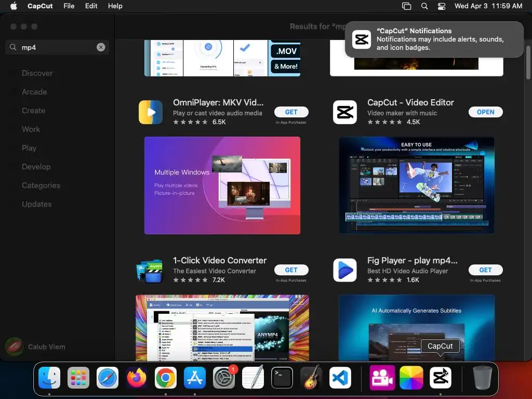Open Spotlight search in menu bar
This screenshot has width=532, height=399.
(x=424, y=6)
